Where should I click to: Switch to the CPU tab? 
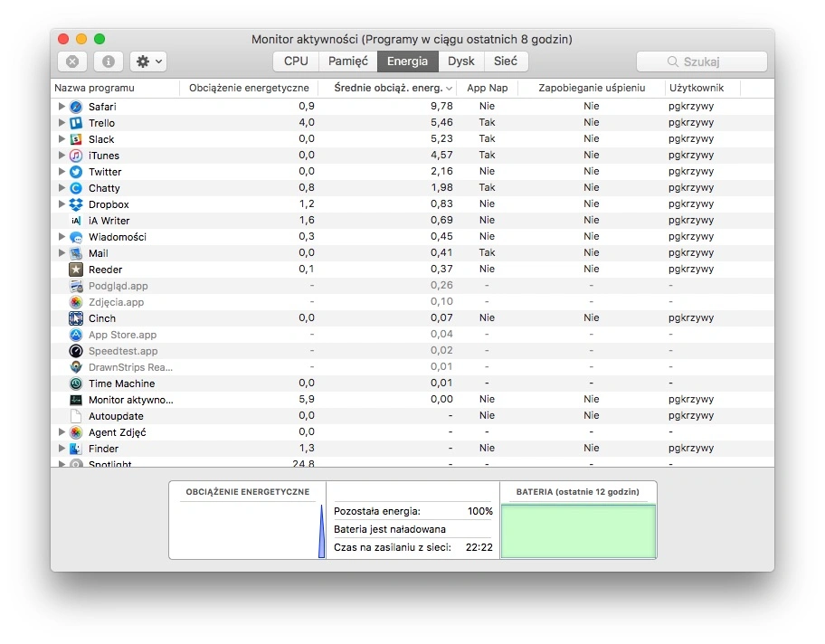coord(296,61)
